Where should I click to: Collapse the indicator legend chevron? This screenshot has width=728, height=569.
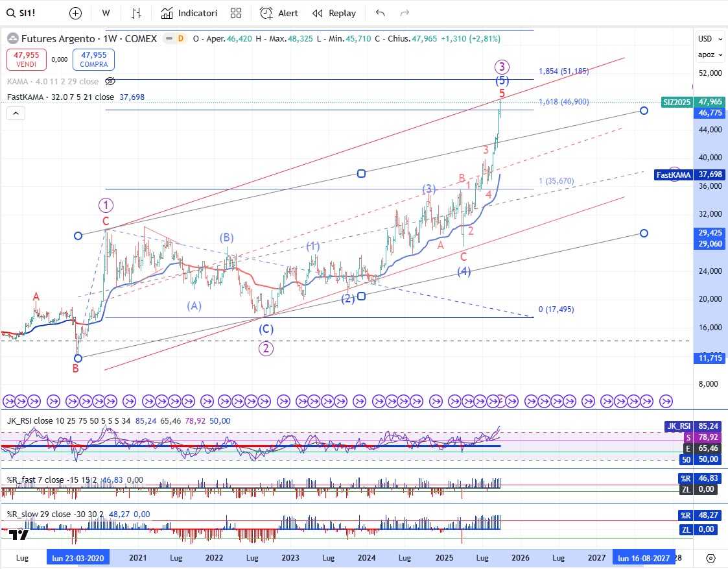(x=16, y=114)
